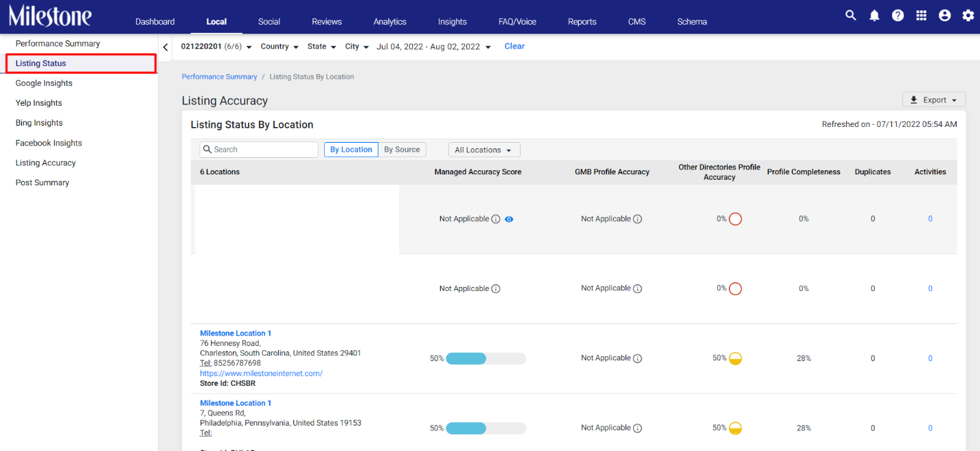Open Yelp Insights in sidebar

pos(38,104)
